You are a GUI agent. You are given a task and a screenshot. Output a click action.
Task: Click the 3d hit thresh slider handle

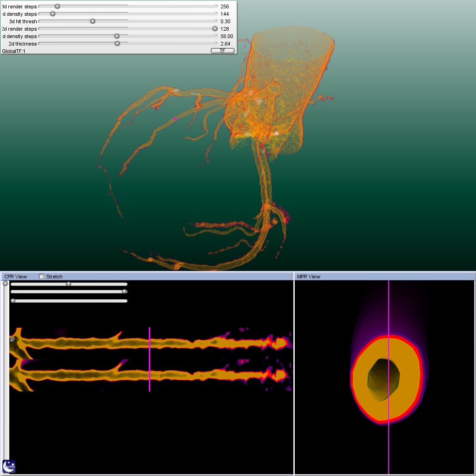coord(93,21)
